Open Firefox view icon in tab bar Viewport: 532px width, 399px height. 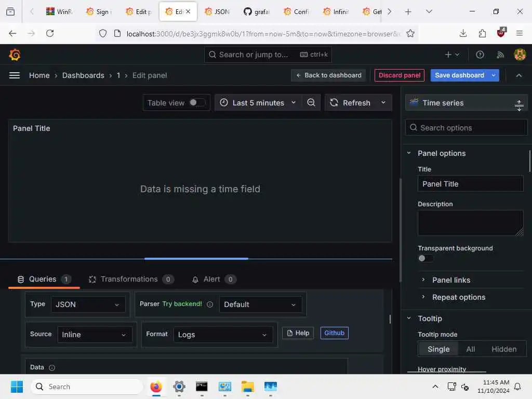coord(10,11)
